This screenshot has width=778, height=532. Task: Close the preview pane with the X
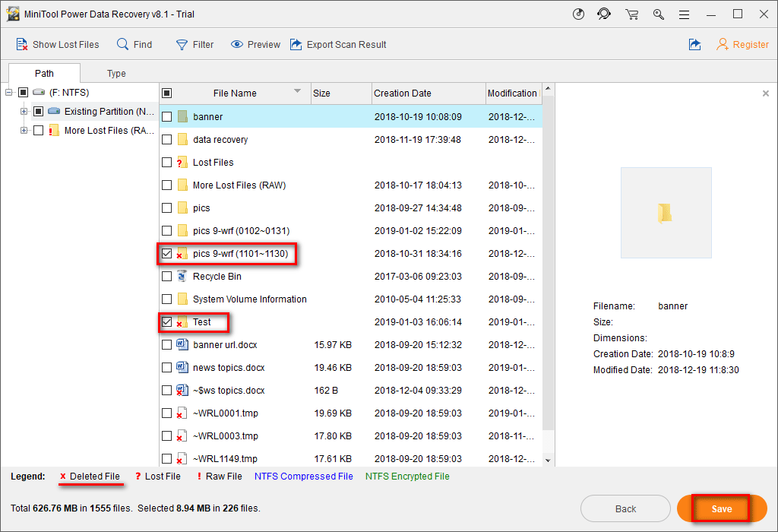coord(766,93)
